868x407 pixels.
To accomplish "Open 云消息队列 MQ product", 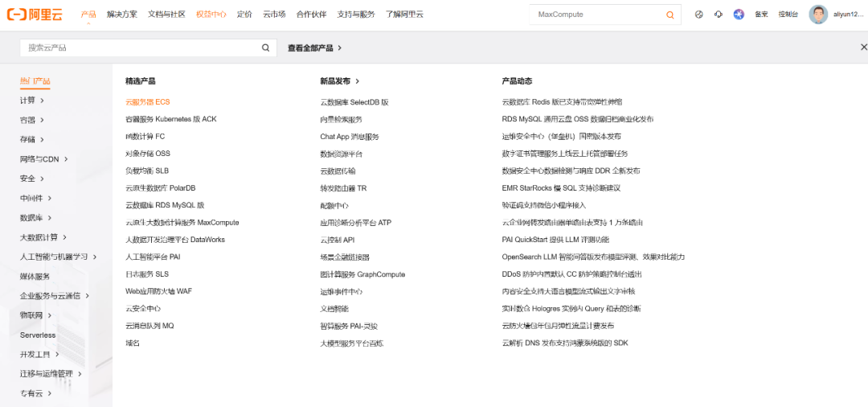I will (149, 326).
